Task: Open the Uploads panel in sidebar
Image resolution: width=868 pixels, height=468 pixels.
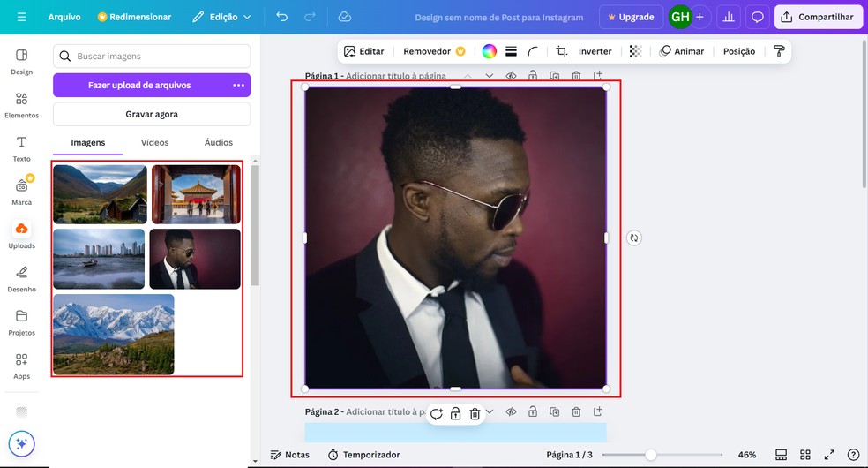Action: (21, 235)
